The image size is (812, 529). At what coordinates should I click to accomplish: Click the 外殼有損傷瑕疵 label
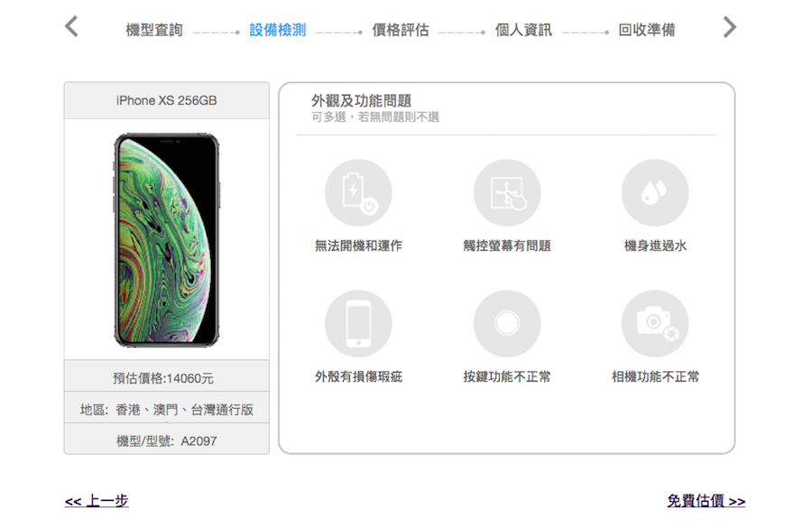coord(358,376)
